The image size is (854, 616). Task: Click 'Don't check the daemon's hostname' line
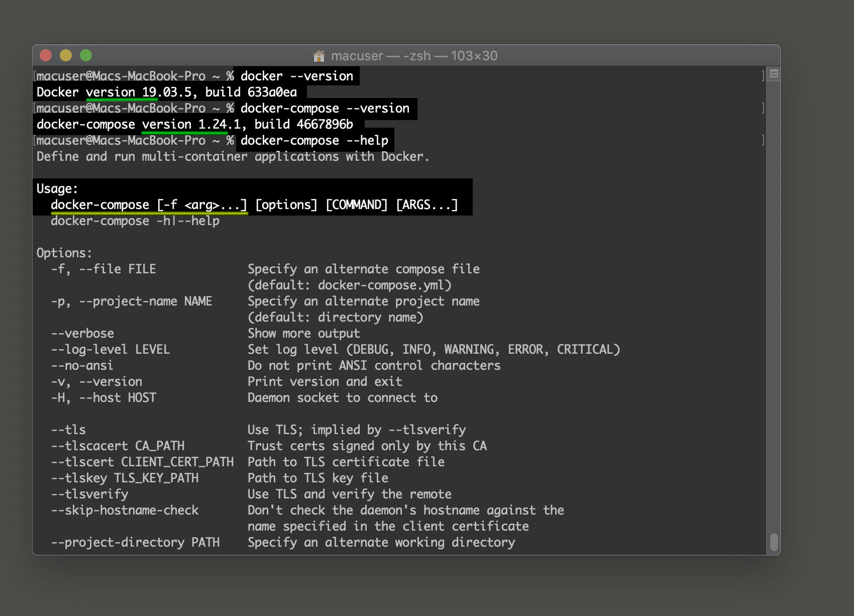(406, 510)
